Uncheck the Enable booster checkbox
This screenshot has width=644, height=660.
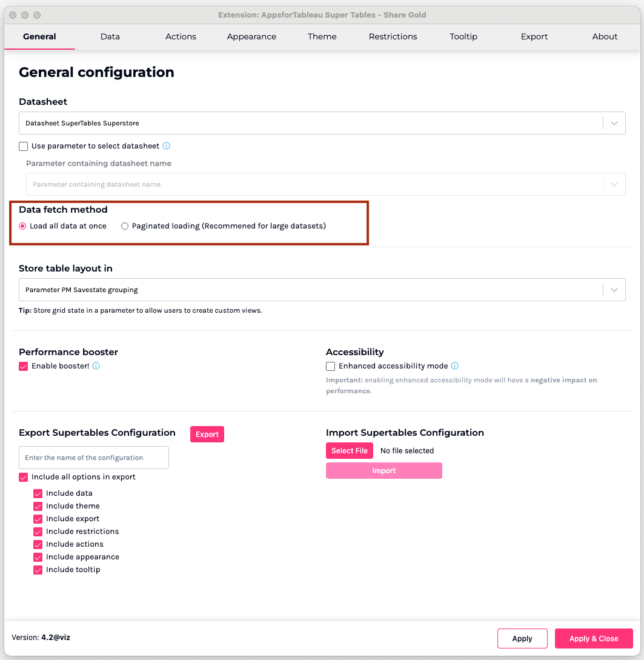[24, 366]
